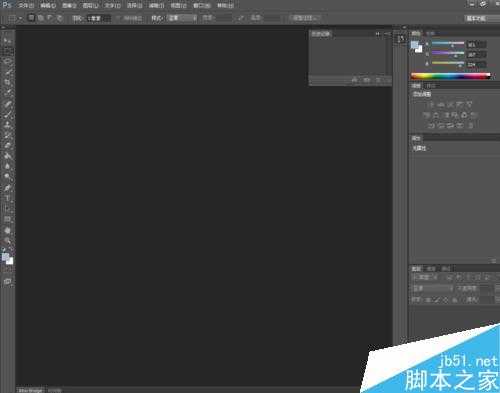The height and width of the screenshot is (393, 500).
Task: Switch to the Channels tab
Action: (431, 269)
